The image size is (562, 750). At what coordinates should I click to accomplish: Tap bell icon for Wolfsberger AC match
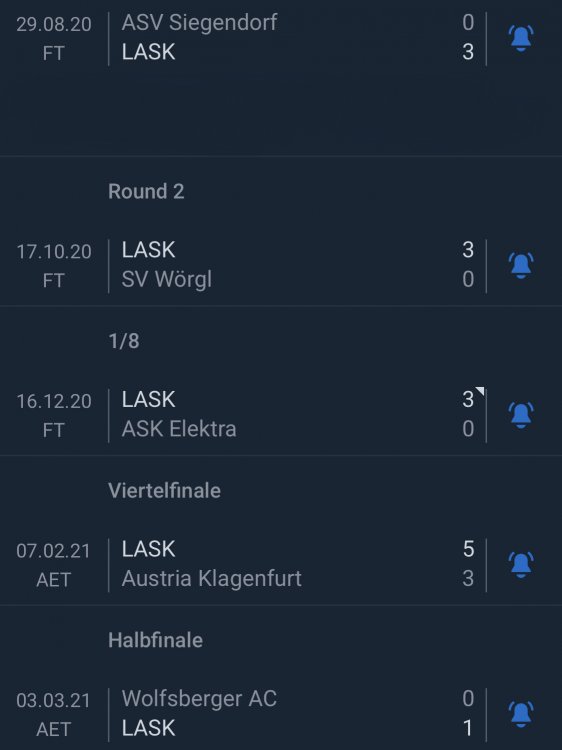click(520, 714)
